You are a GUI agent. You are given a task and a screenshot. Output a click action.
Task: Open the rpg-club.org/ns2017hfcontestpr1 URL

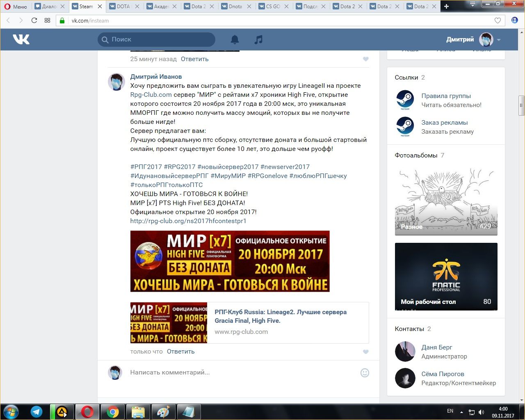[x=188, y=221]
